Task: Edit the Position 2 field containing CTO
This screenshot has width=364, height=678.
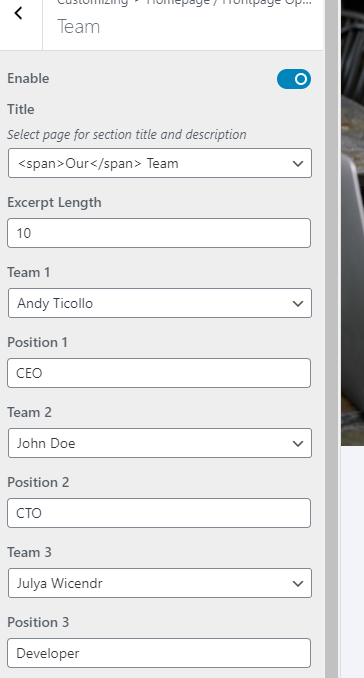Action: [159, 513]
